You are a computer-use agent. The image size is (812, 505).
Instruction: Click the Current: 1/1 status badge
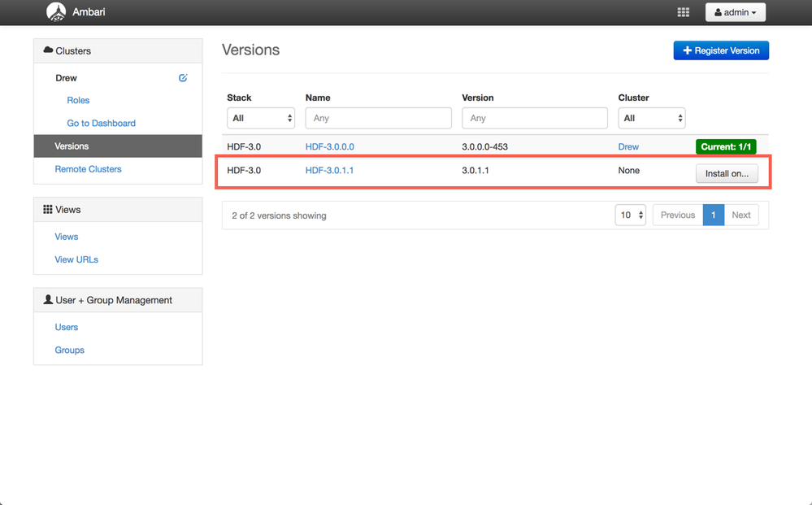(725, 147)
